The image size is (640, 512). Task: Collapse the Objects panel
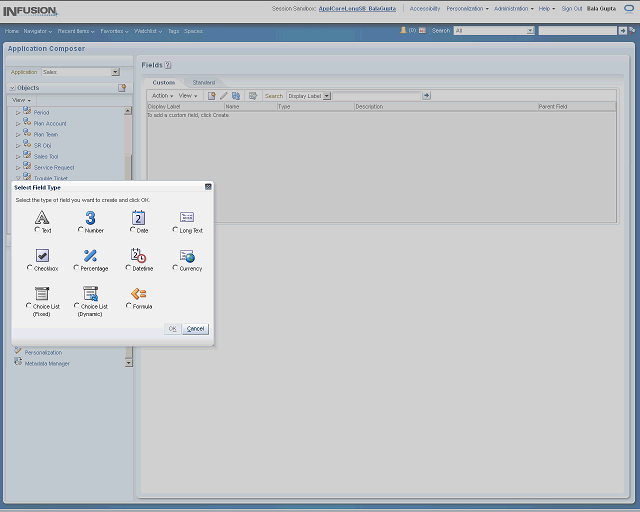12,88
